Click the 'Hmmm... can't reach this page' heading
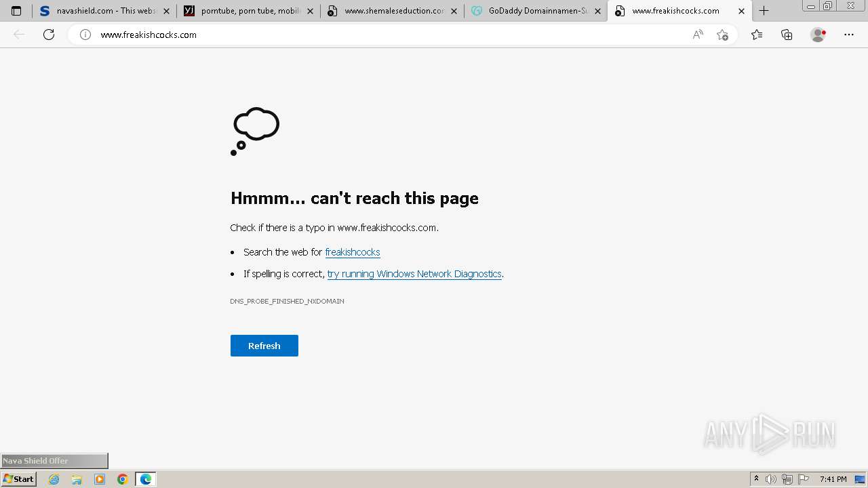 coord(355,198)
